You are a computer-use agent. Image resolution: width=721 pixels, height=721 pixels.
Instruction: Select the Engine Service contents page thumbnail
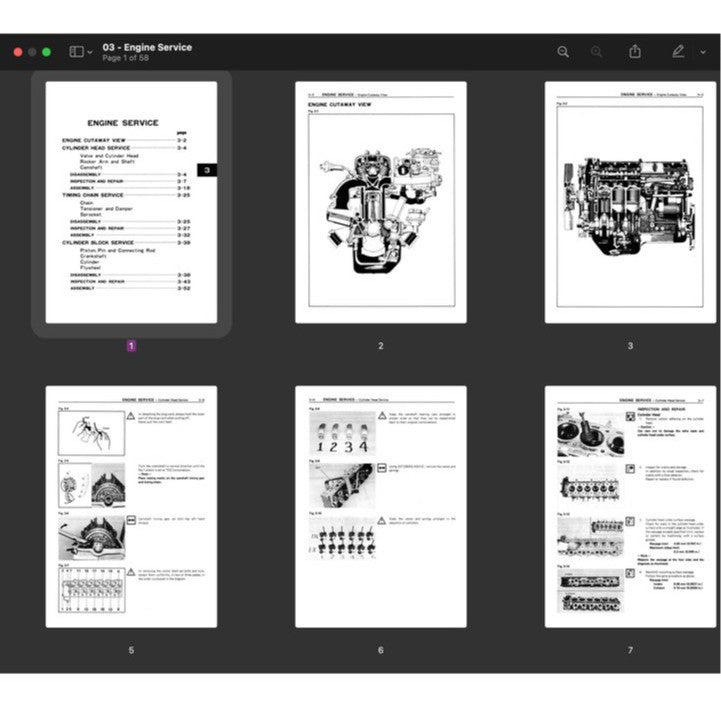[x=131, y=203]
